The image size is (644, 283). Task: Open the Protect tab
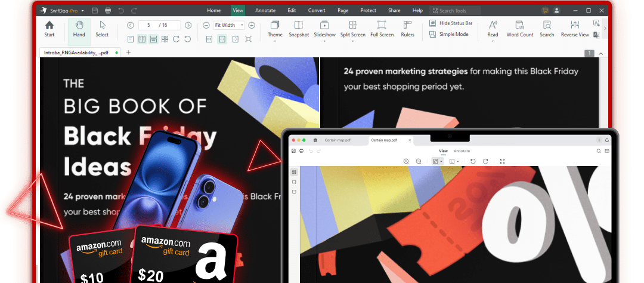(x=368, y=10)
